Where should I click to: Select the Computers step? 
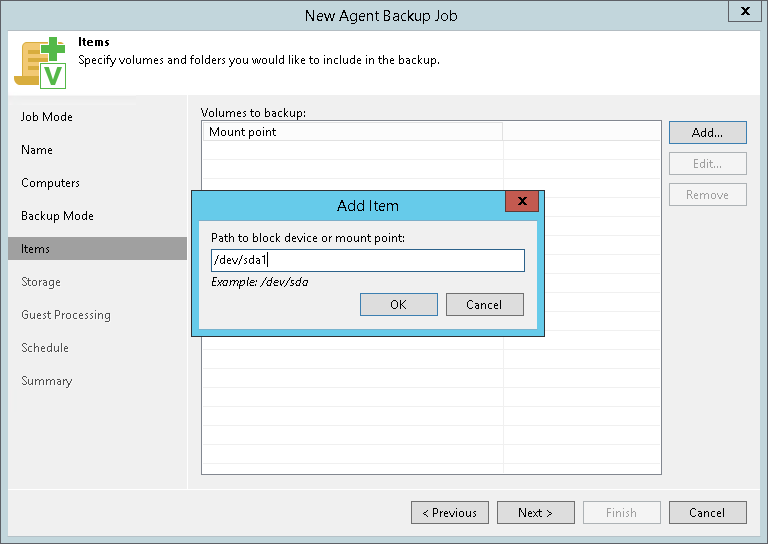(50, 183)
